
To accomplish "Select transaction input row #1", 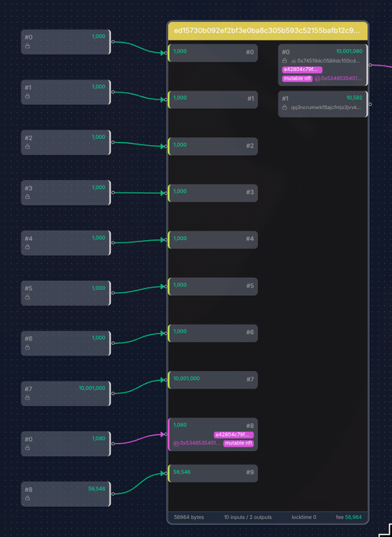I will (213, 100).
